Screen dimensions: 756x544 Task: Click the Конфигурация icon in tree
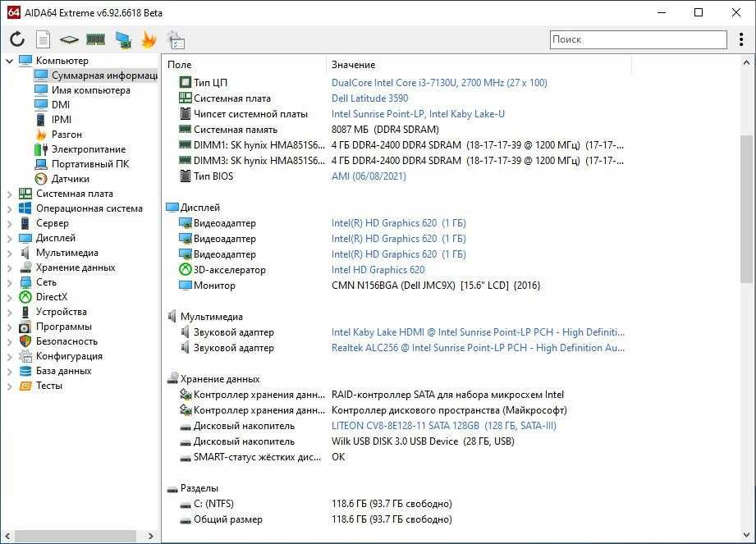[25, 356]
